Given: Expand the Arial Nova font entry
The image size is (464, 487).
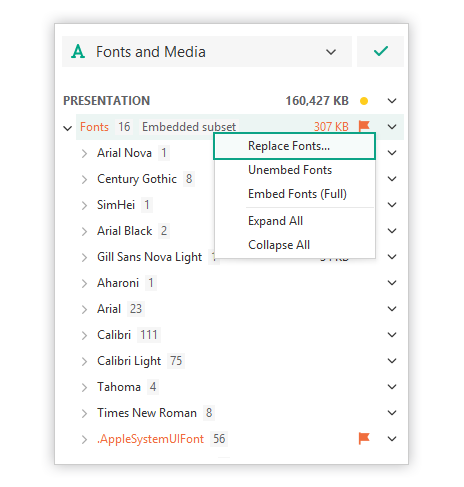Looking at the screenshot, I should [x=84, y=153].
